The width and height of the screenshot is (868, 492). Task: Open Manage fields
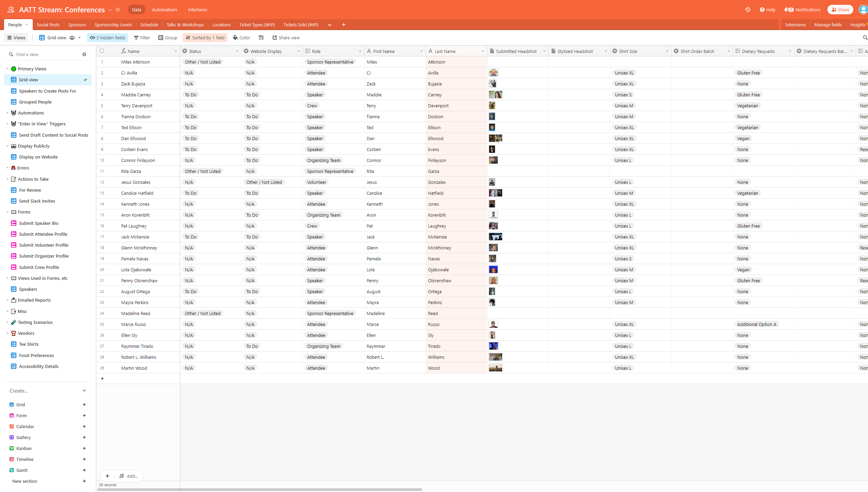point(828,25)
